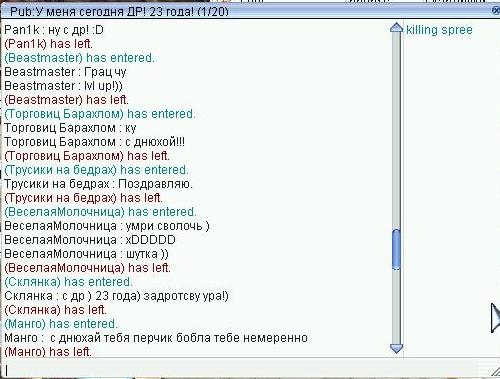The width and height of the screenshot is (500, 379).
Task: Click the scroll down arrow in chat
Action: point(396,349)
